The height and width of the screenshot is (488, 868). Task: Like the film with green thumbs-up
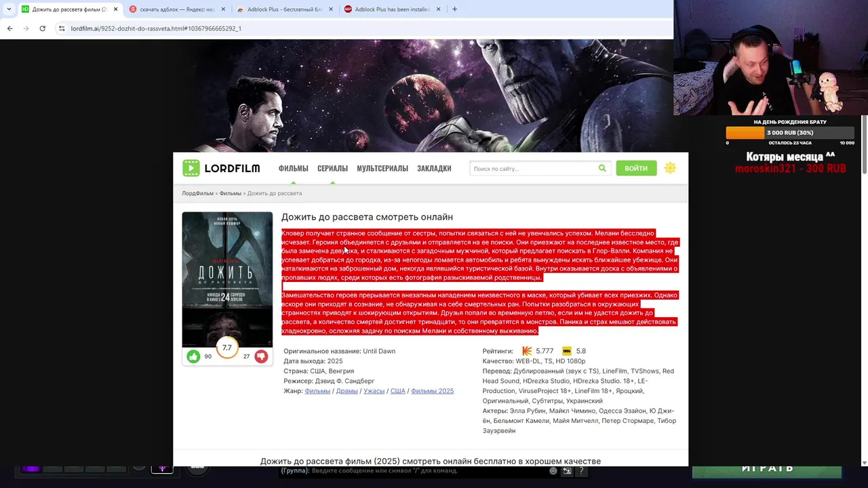click(x=193, y=357)
